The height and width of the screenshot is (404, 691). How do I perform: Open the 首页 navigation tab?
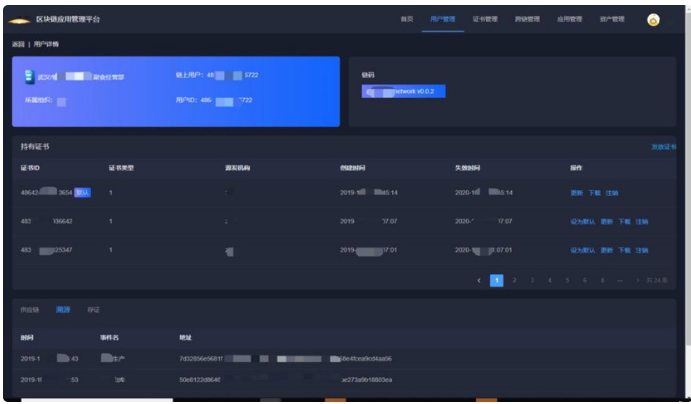pyautogui.click(x=406, y=19)
